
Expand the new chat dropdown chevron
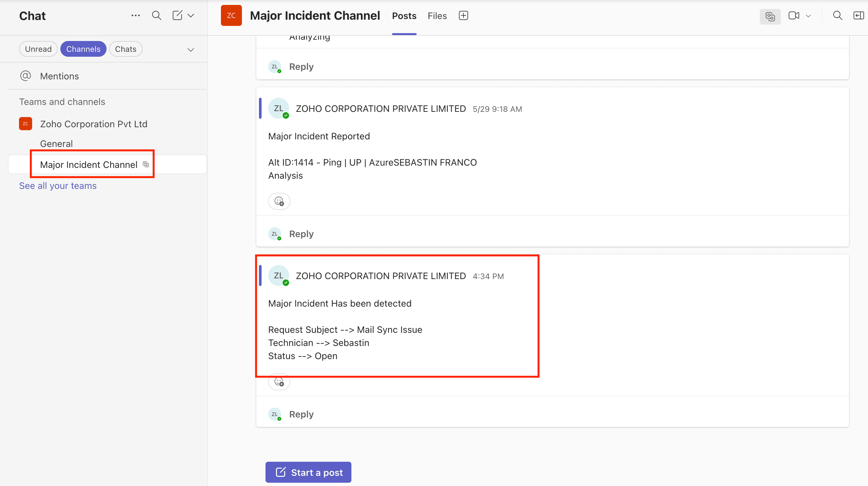(191, 15)
